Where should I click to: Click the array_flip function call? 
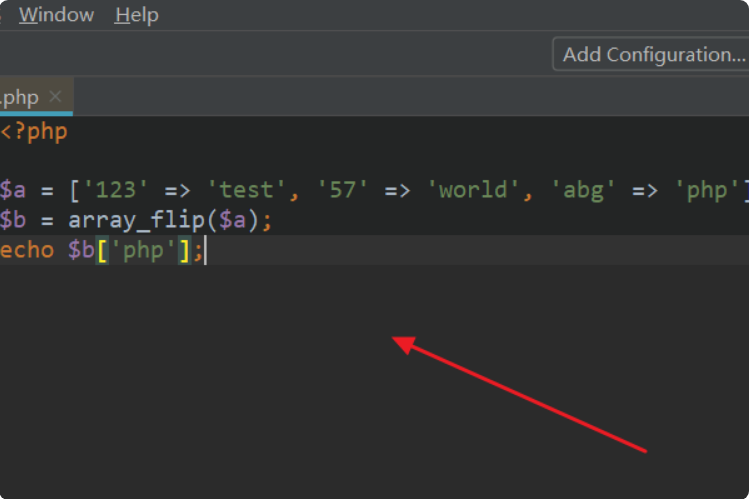(137, 220)
